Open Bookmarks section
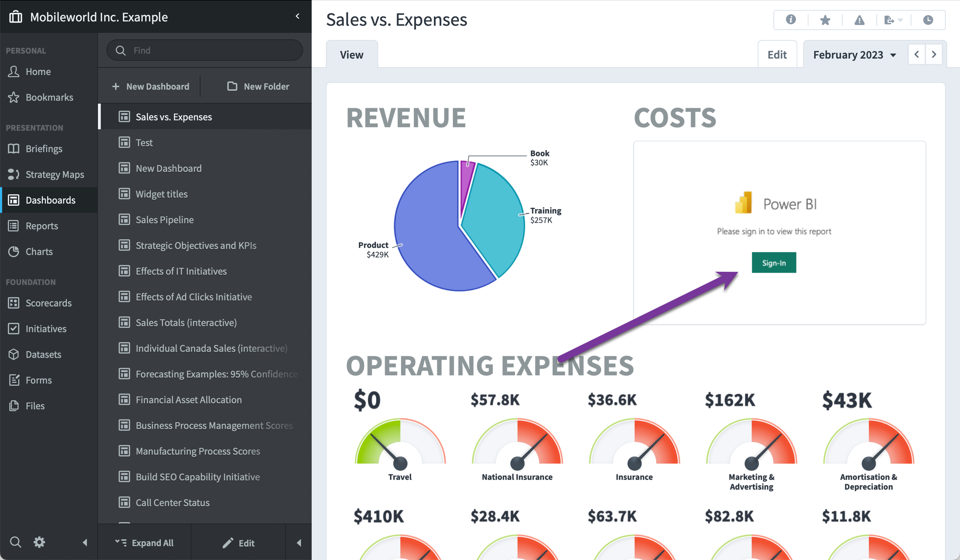The image size is (960, 560). click(49, 97)
